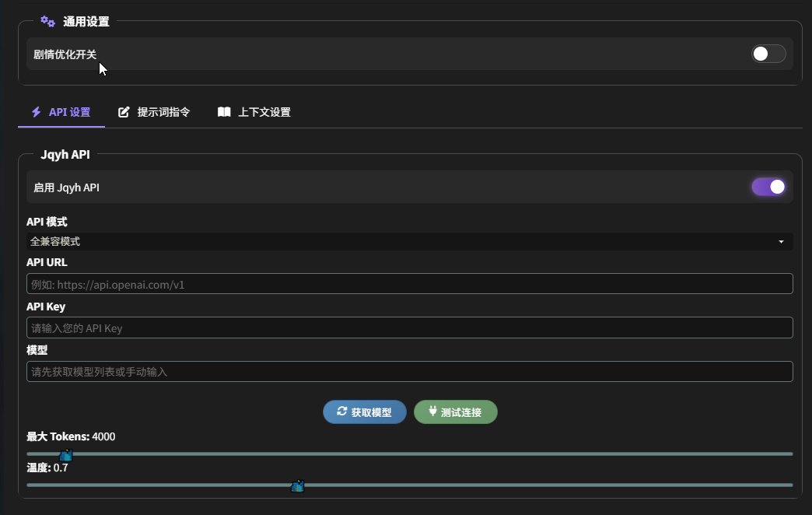Viewport: 812px width, 515px height.
Task: Click the refresh arrows icon in 获取模型
Action: pos(341,412)
